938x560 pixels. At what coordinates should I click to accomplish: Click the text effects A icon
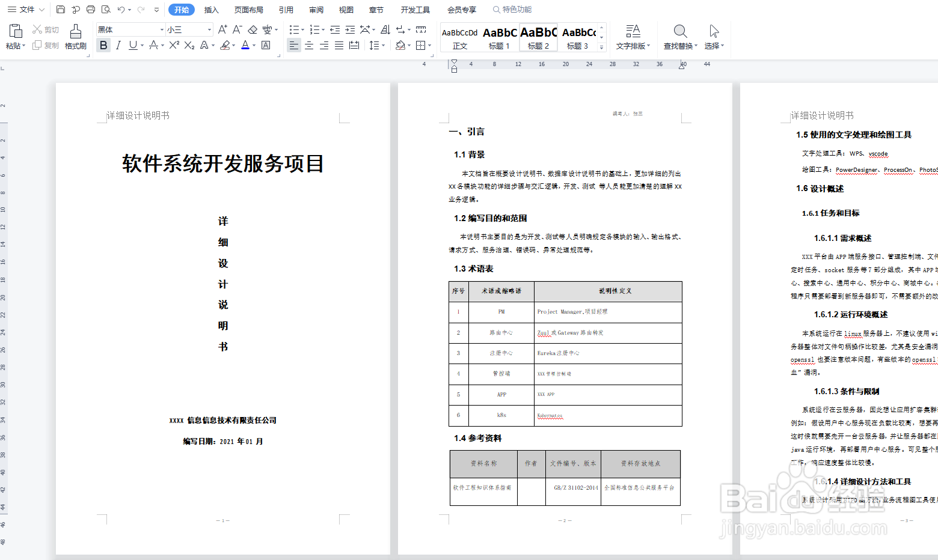[204, 45]
